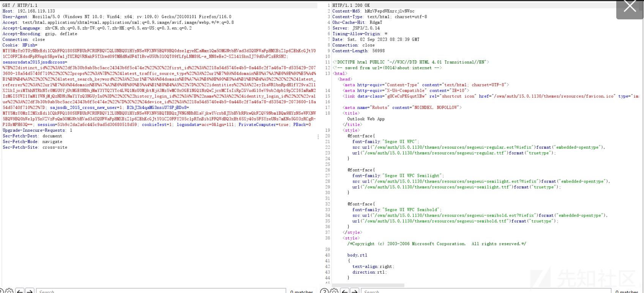This screenshot has height=293, width=644.
Task: Go to previous match in response pane
Action: 344,291
